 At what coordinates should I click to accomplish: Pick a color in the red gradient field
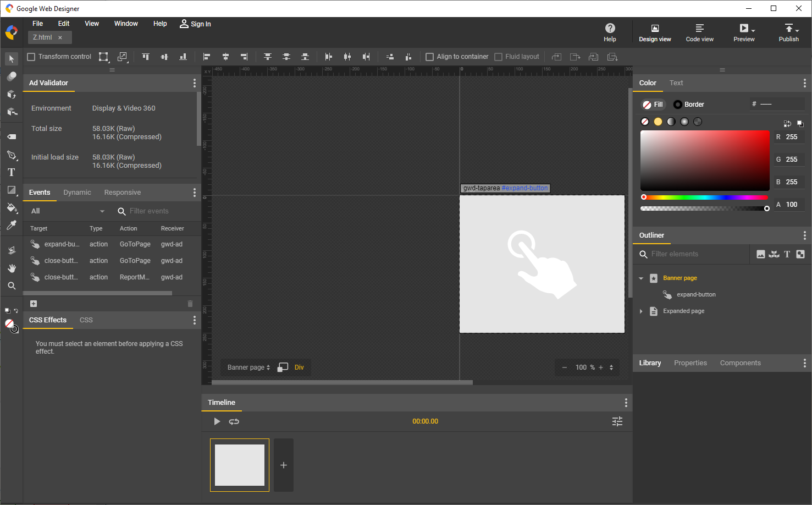705,161
